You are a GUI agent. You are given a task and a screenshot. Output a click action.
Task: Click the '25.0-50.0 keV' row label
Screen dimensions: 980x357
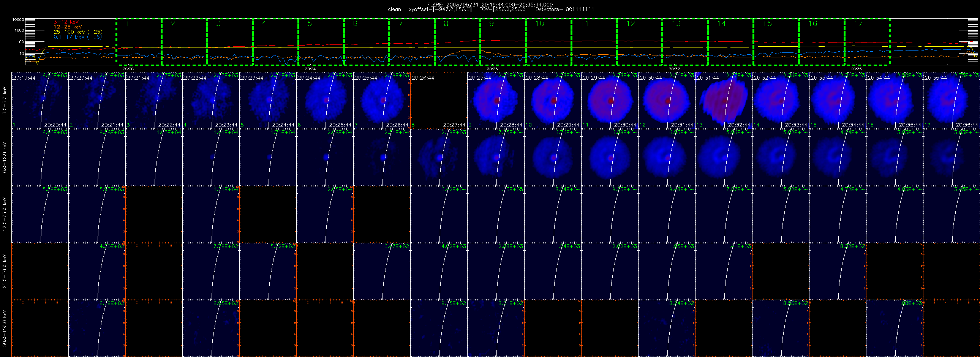(5, 271)
